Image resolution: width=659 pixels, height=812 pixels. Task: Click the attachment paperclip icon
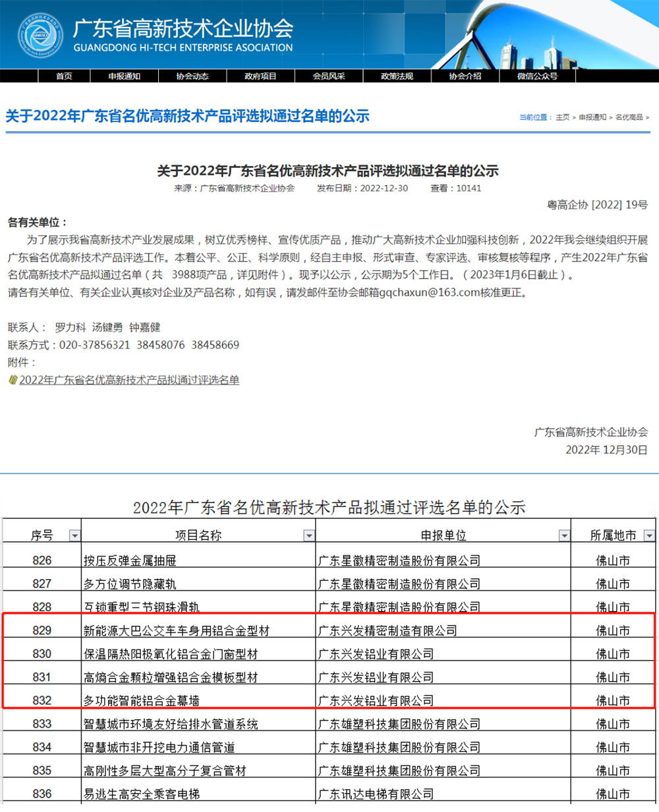click(x=12, y=380)
